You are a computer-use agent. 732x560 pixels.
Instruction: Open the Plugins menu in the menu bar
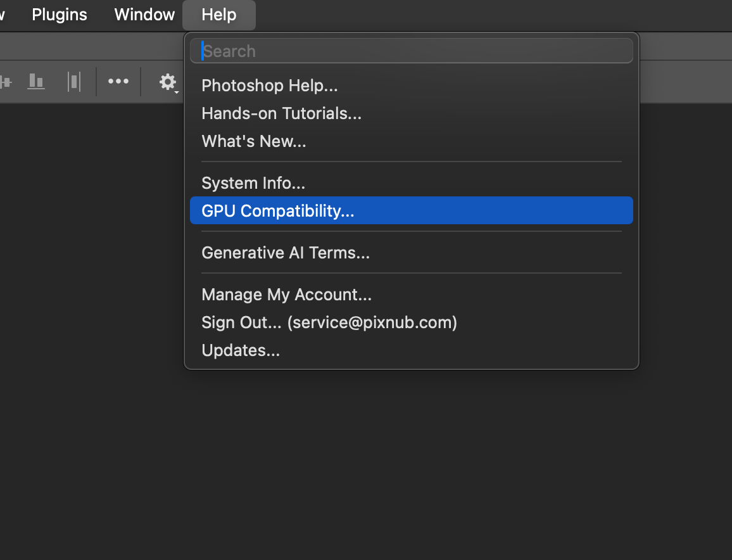[x=60, y=15]
